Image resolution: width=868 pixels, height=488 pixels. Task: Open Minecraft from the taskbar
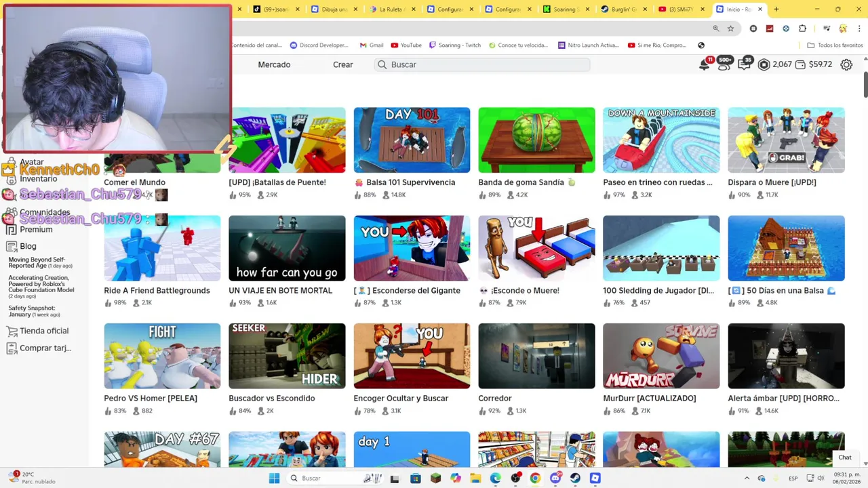point(435,479)
